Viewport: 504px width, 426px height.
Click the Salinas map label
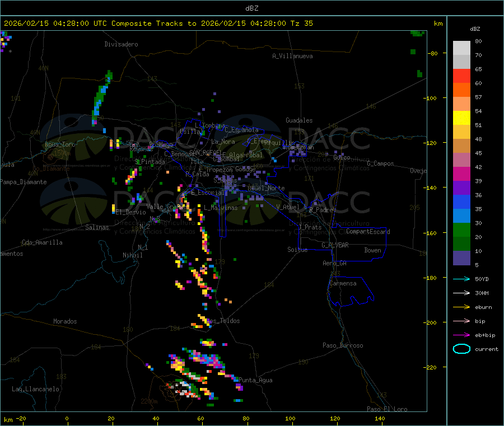97,227
